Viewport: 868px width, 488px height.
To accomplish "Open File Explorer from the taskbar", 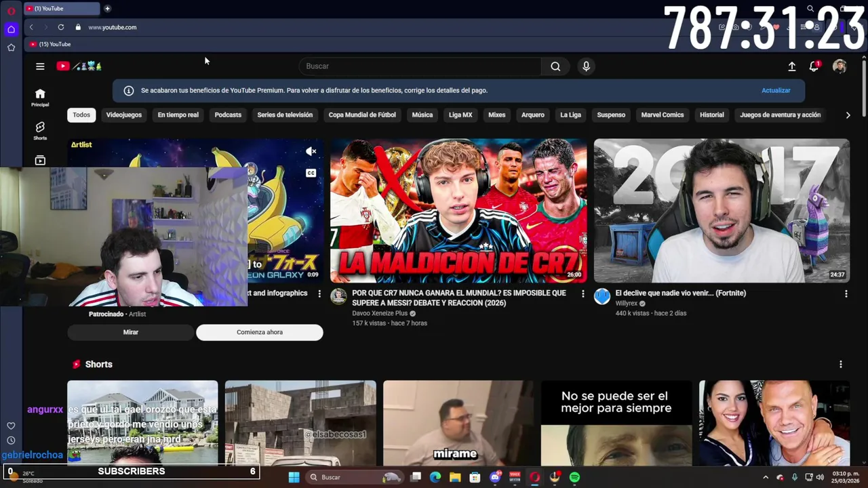I will pos(455,477).
